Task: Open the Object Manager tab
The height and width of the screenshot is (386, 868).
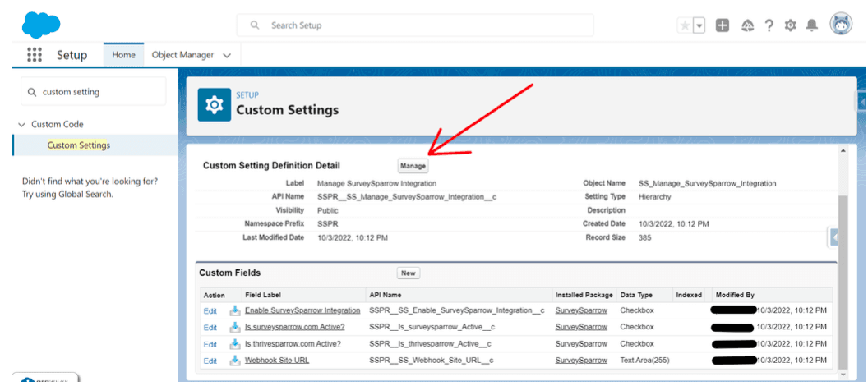Action: pyautogui.click(x=182, y=55)
